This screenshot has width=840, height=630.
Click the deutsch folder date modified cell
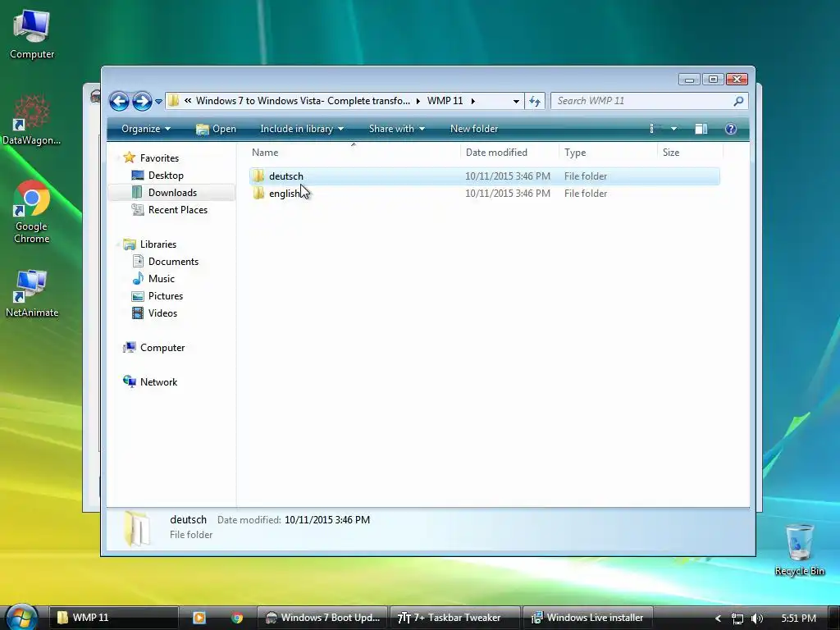[x=508, y=176]
